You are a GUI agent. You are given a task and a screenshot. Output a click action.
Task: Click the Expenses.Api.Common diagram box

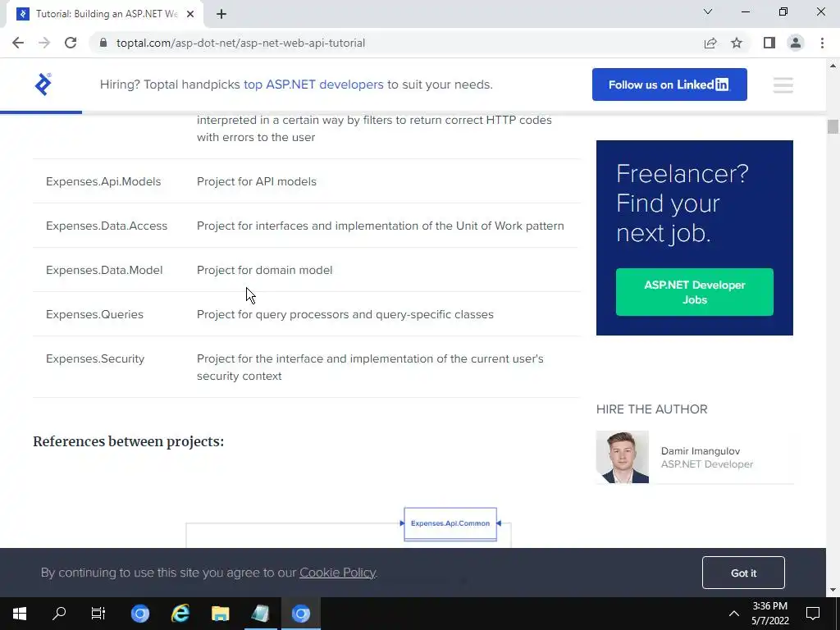click(x=450, y=524)
